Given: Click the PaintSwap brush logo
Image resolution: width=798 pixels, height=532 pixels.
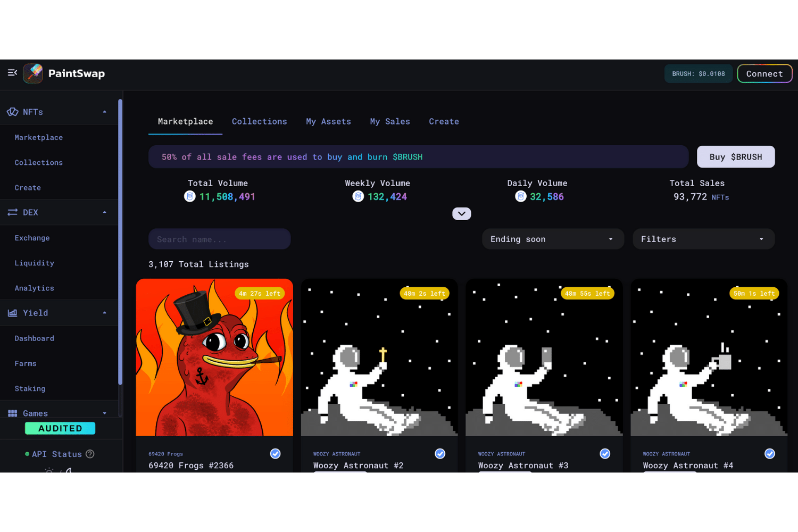Looking at the screenshot, I should coord(33,73).
